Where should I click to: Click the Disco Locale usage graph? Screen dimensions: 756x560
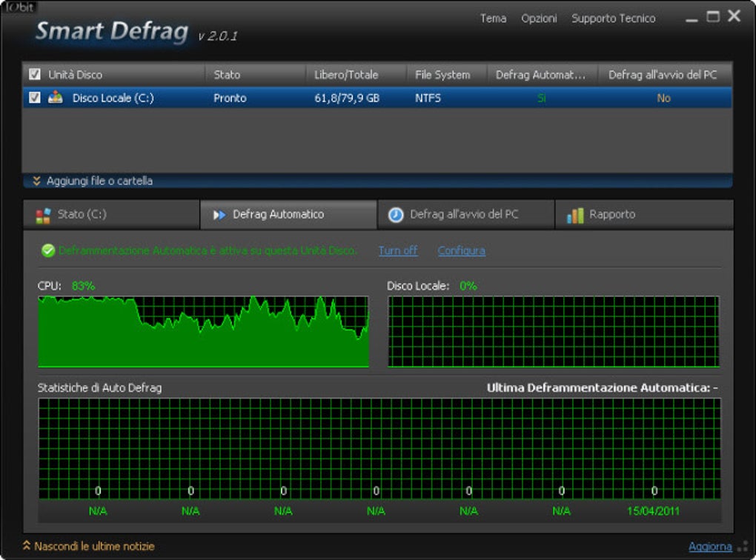coord(554,332)
